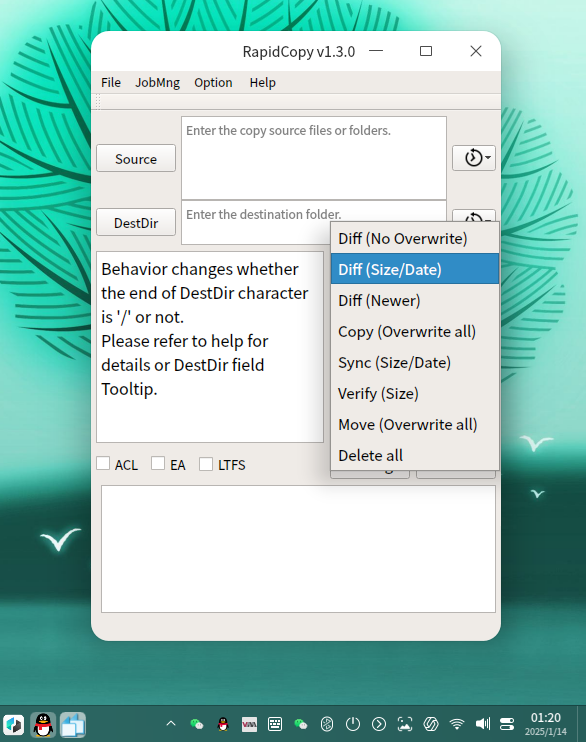This screenshot has width=586, height=742.
Task: Focus the destination folder input field
Action: pyautogui.click(x=314, y=222)
